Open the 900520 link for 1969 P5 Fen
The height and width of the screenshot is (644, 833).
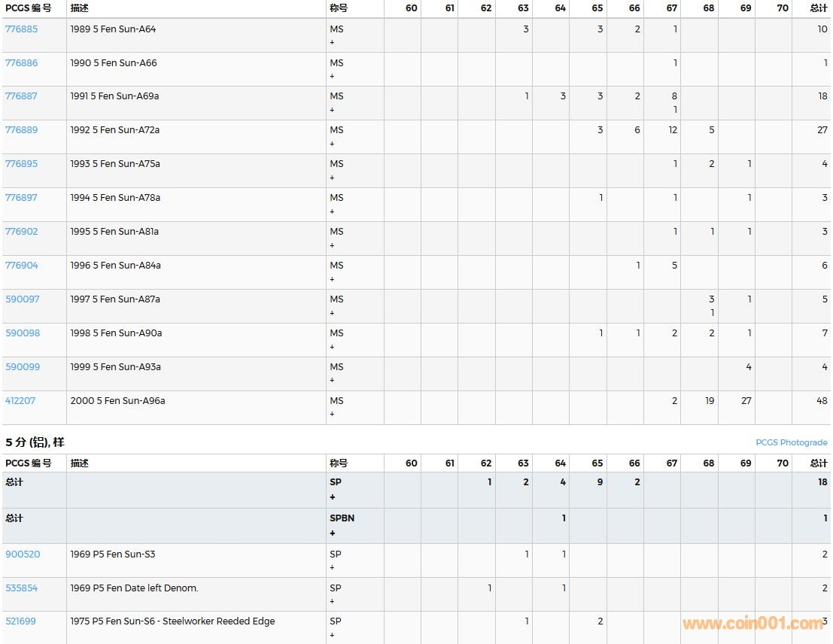click(23, 554)
